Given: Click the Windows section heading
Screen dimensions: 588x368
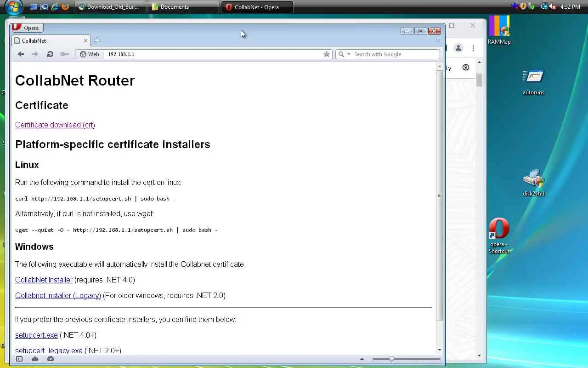Looking at the screenshot, I should point(34,247).
